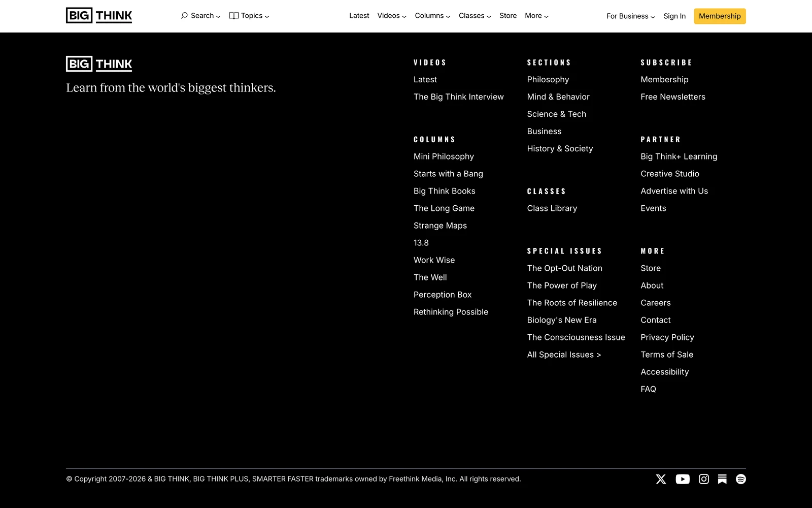Open Work Wise column link
This screenshot has height=508, width=812.
(x=434, y=261)
